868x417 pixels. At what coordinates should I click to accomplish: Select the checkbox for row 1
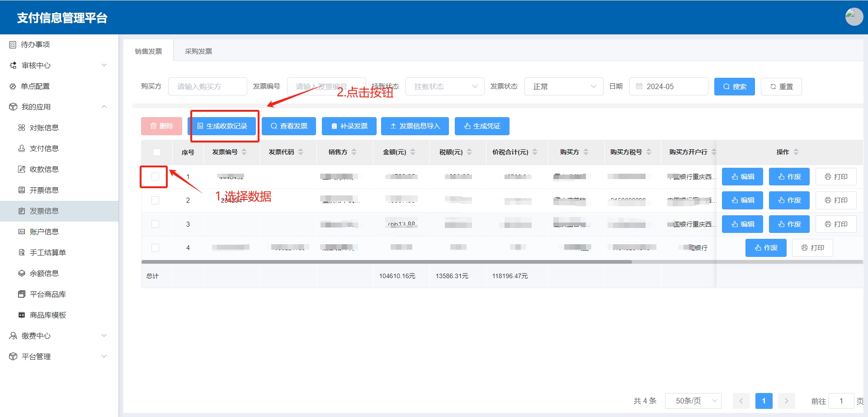tap(155, 177)
